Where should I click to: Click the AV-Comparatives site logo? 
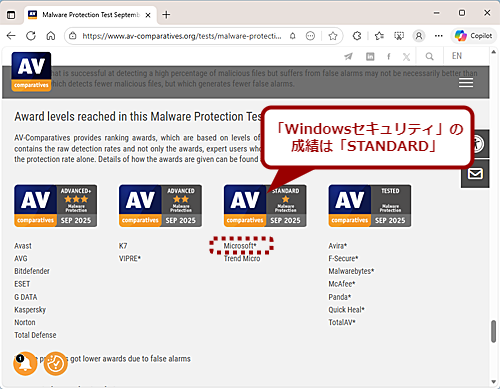tap(31, 71)
